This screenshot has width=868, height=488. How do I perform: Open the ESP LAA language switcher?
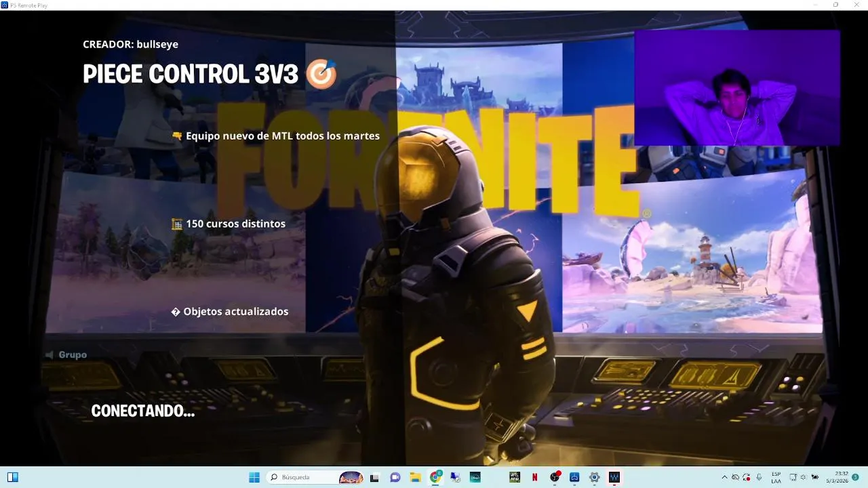(x=776, y=477)
